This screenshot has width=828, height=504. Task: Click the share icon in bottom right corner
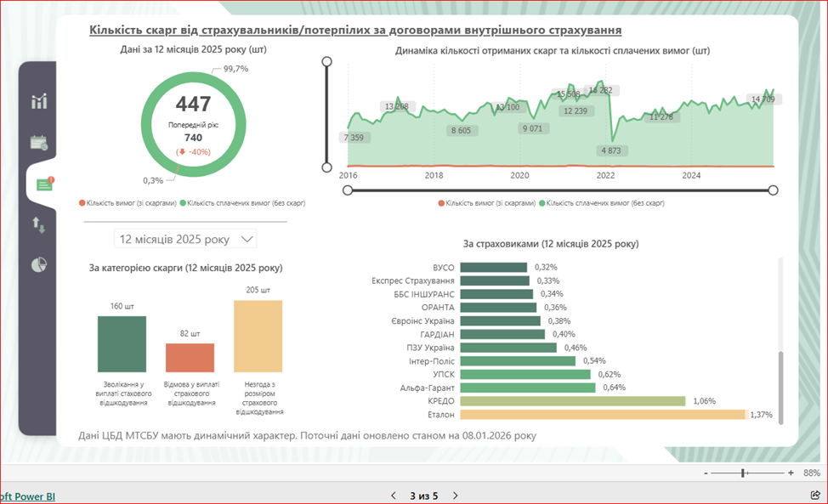click(815, 495)
